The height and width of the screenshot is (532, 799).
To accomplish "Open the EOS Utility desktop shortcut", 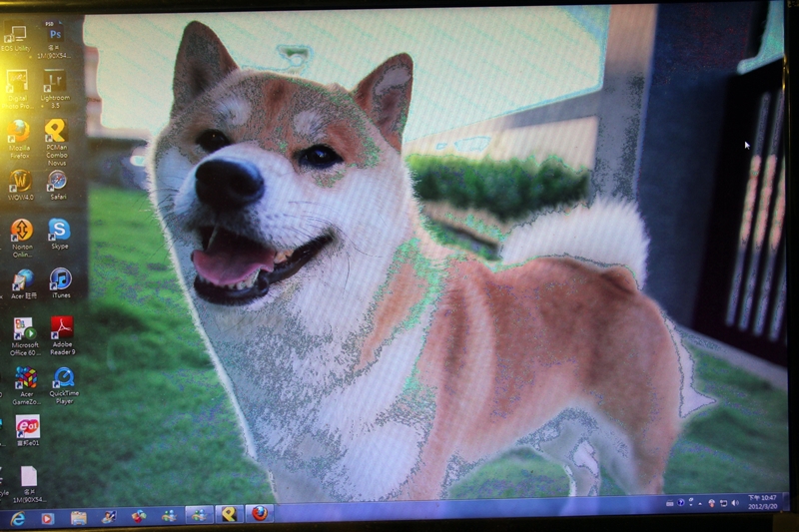I will click(x=15, y=38).
